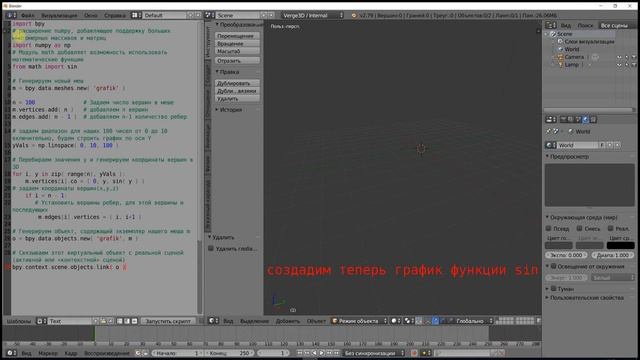640x360 pixels.
Task: Toggle Camera renderability icon
Action: click(x=634, y=57)
